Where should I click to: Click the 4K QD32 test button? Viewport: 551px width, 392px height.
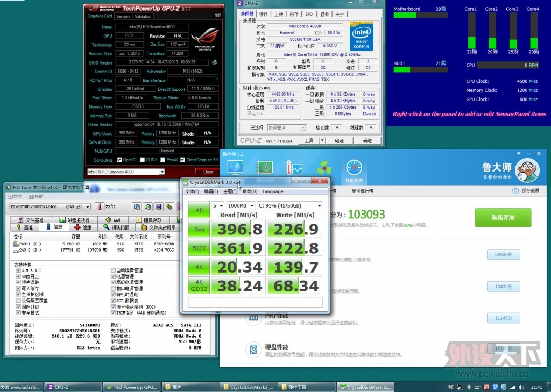pyautogui.click(x=199, y=286)
